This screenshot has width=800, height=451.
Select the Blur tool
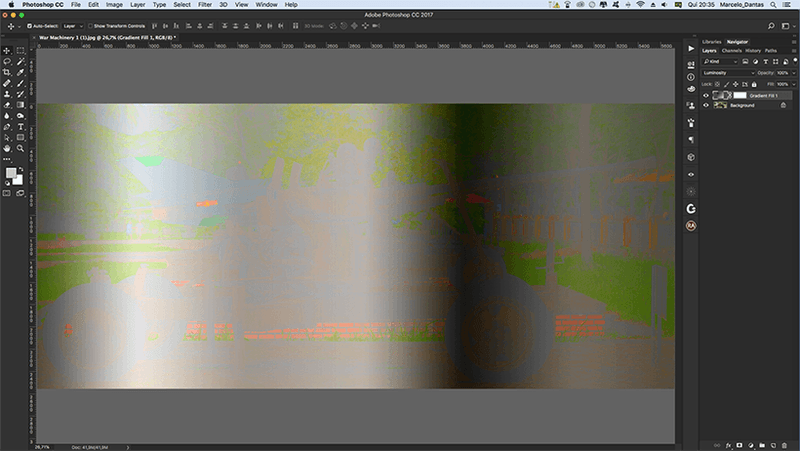coord(7,116)
